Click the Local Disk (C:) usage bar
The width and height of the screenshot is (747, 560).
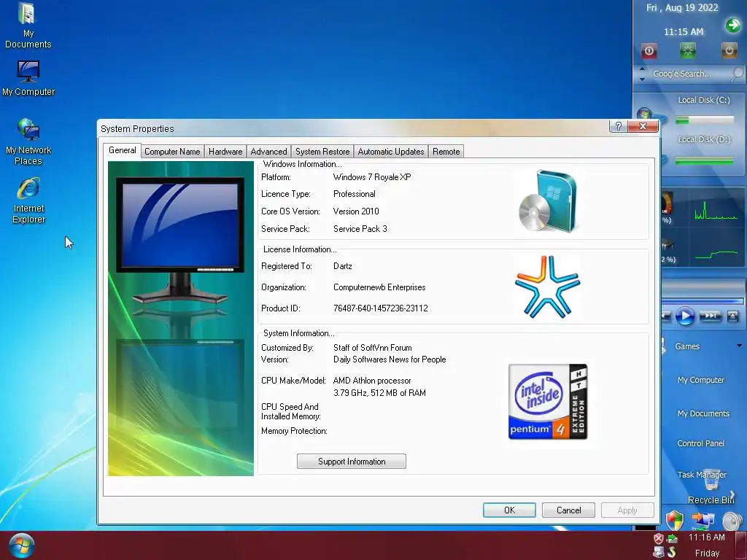704,120
